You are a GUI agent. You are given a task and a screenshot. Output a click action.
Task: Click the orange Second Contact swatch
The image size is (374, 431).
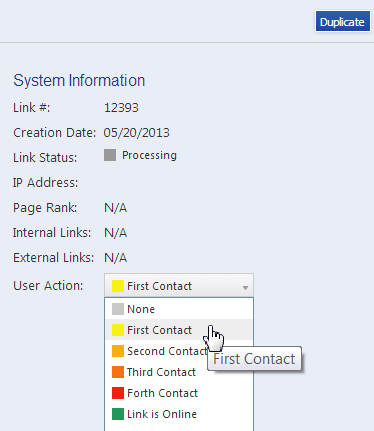(x=118, y=351)
